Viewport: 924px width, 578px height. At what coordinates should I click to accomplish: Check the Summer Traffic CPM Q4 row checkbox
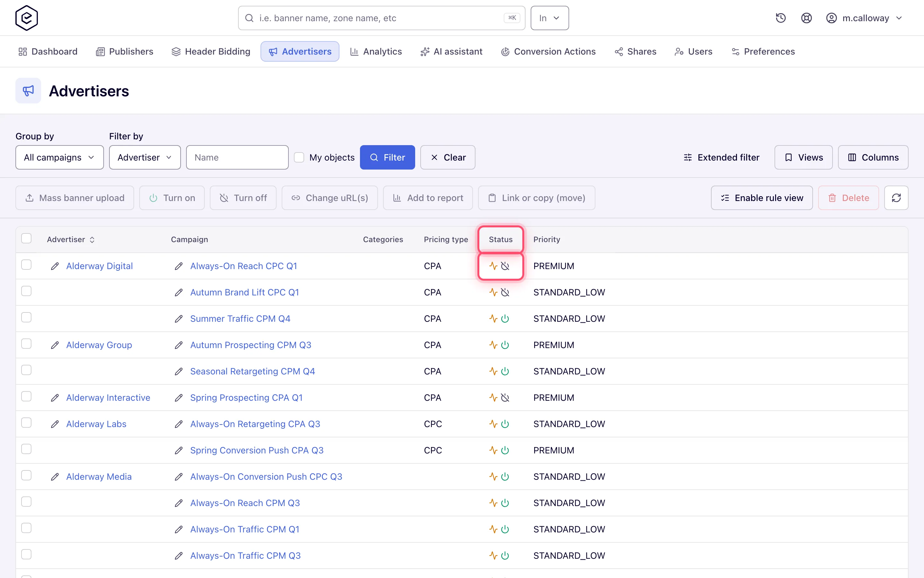tap(26, 318)
